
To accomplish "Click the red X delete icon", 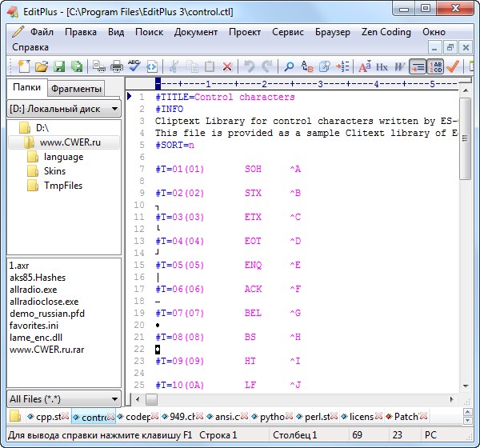I will point(228,67).
